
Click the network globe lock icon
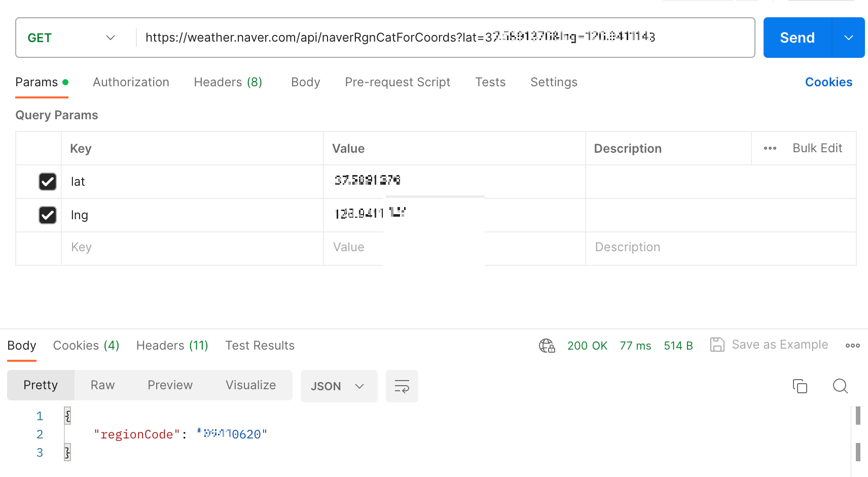pyautogui.click(x=547, y=346)
